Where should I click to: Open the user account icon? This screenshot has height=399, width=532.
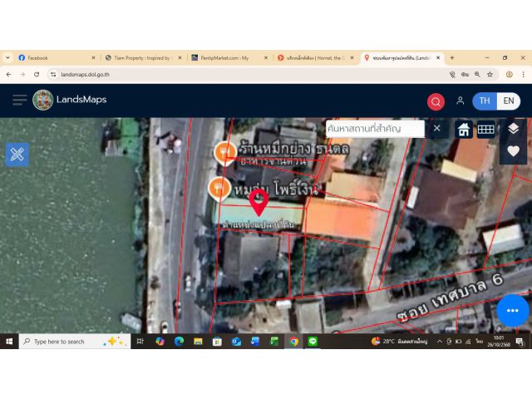coord(460,101)
